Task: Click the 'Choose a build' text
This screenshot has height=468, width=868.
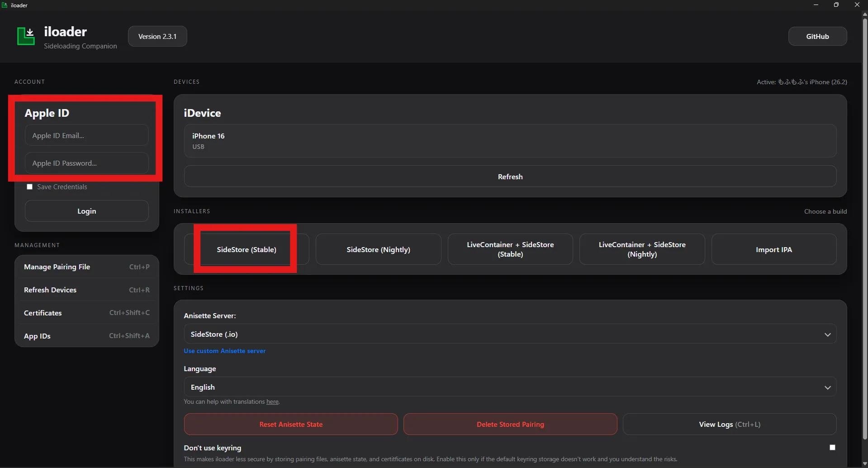Action: tap(825, 211)
